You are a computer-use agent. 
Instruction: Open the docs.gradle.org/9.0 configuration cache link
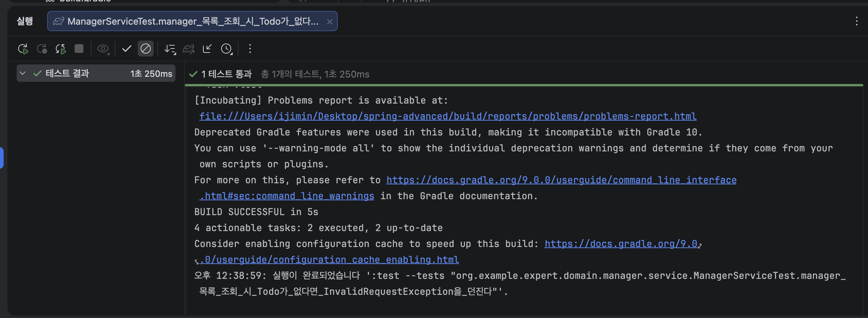(x=621, y=244)
